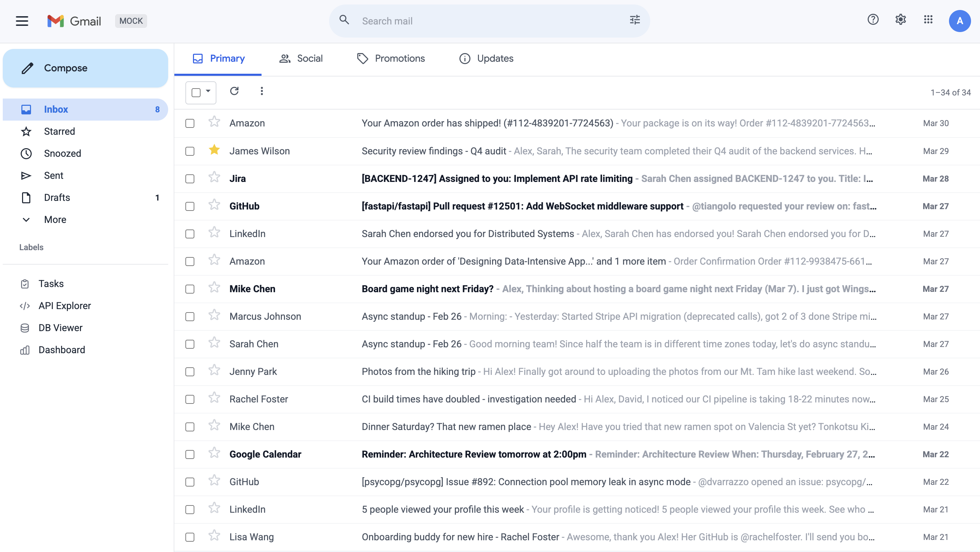The height and width of the screenshot is (552, 980).
Task: Star the Rachel Foster email
Action: click(x=214, y=399)
